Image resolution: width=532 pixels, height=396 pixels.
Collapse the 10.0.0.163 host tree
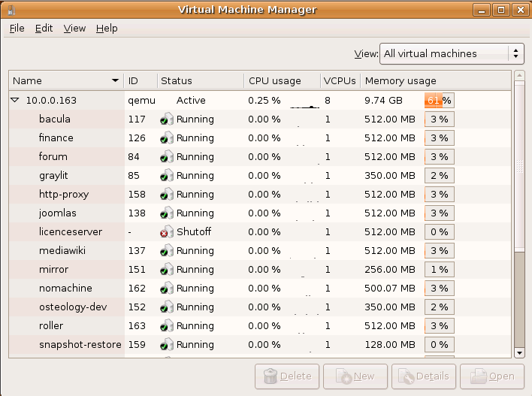click(15, 100)
